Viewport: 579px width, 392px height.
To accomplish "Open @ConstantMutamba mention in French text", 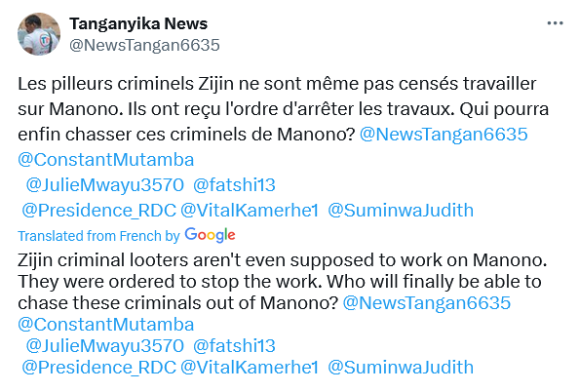I will (x=106, y=160).
